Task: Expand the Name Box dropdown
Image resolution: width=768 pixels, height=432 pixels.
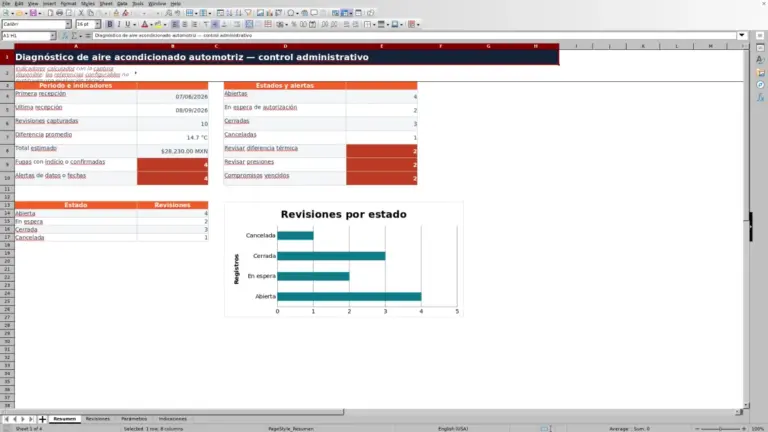Action: click(x=53, y=36)
